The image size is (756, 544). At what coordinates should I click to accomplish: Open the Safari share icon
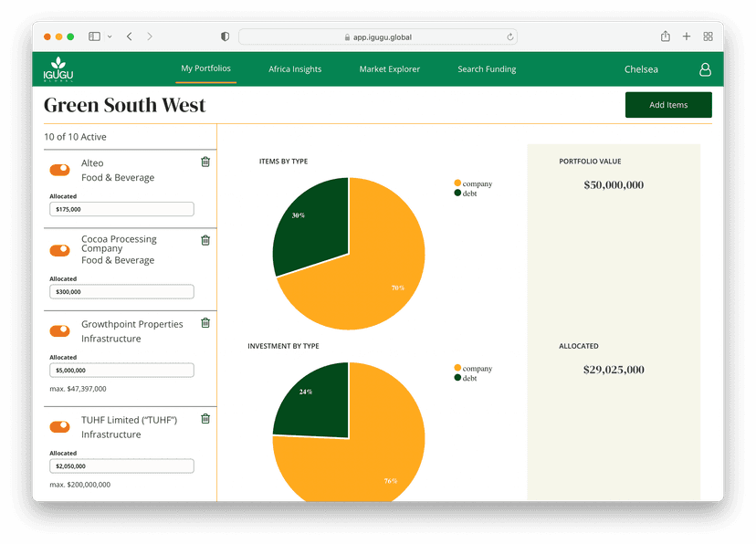pos(666,37)
